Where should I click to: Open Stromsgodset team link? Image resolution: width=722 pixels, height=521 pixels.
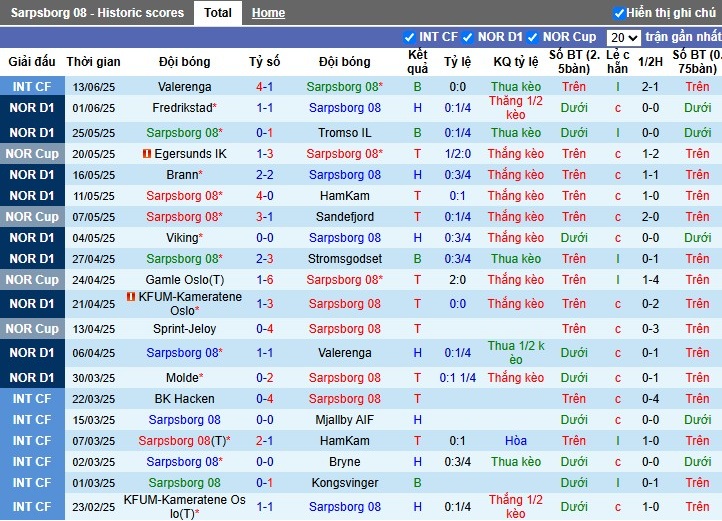click(344, 259)
